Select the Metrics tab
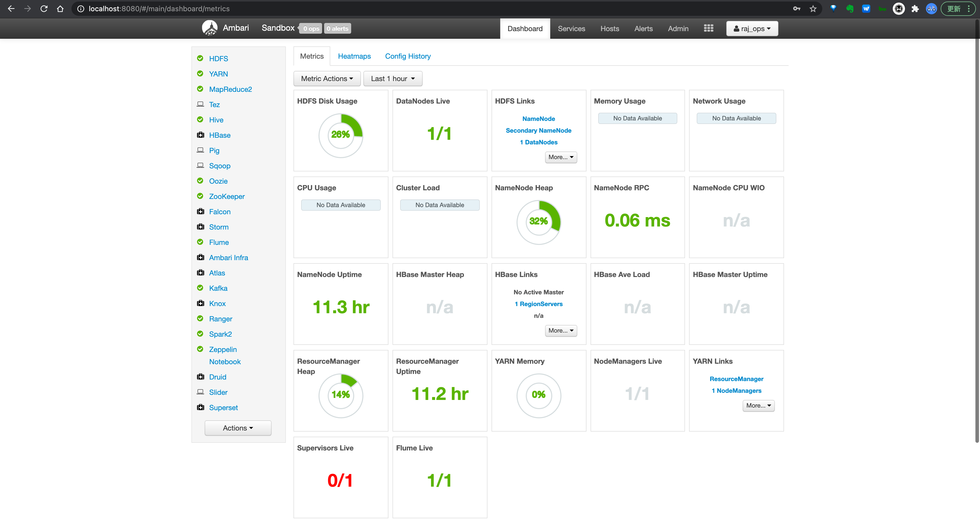This screenshot has width=980, height=529. 312,56
